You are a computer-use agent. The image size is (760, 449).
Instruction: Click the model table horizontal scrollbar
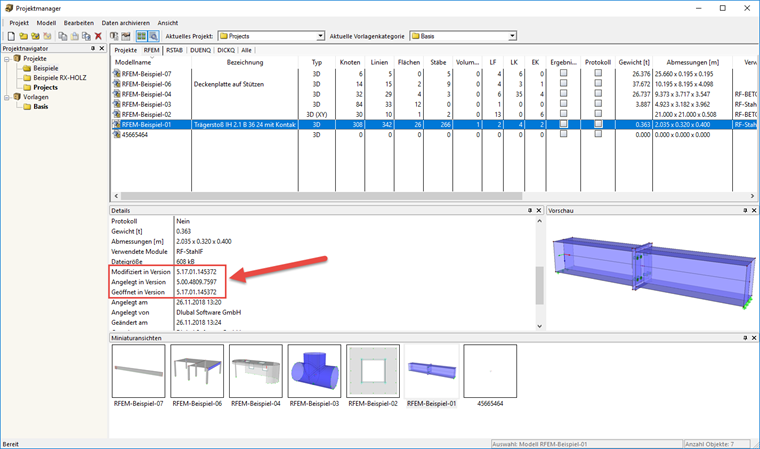321,196
